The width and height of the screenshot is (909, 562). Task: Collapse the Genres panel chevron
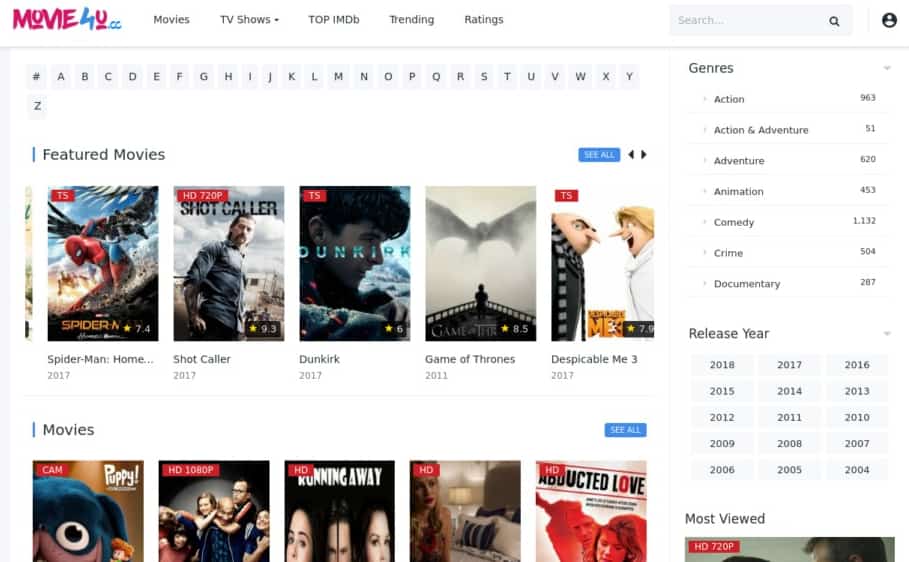click(886, 68)
